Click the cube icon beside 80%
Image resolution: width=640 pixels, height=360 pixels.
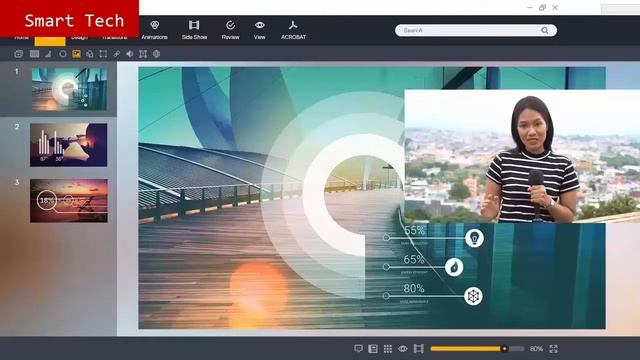click(x=473, y=296)
